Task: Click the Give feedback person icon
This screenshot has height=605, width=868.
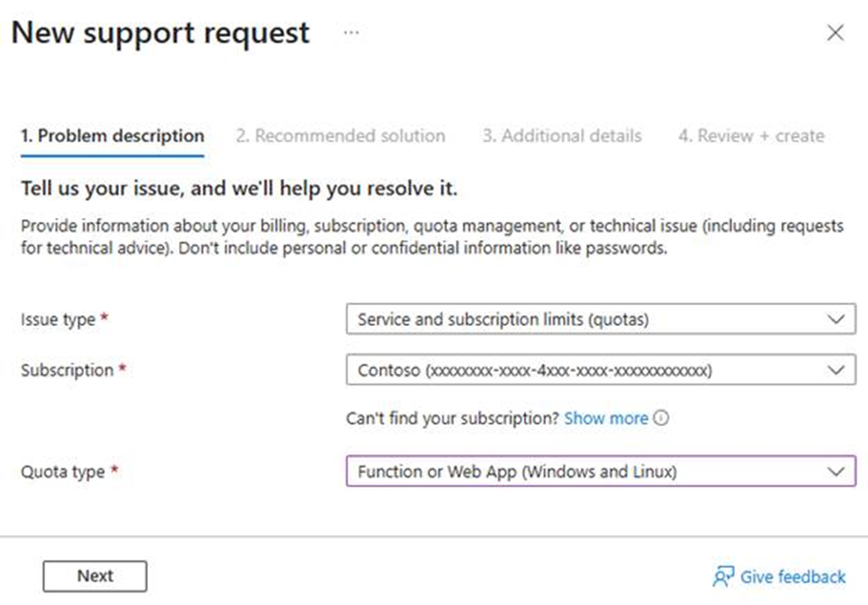Action: [723, 577]
